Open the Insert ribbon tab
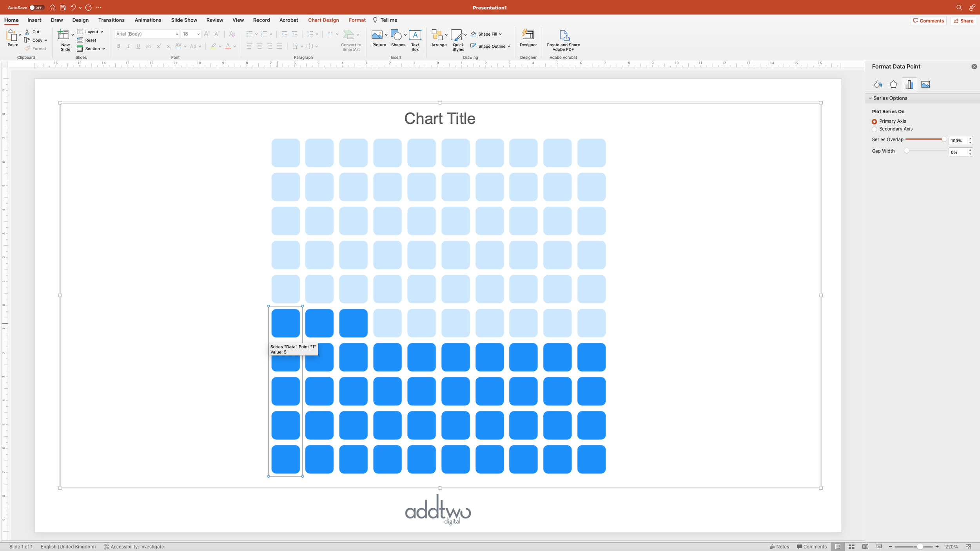This screenshot has height=551, width=980. click(x=34, y=20)
